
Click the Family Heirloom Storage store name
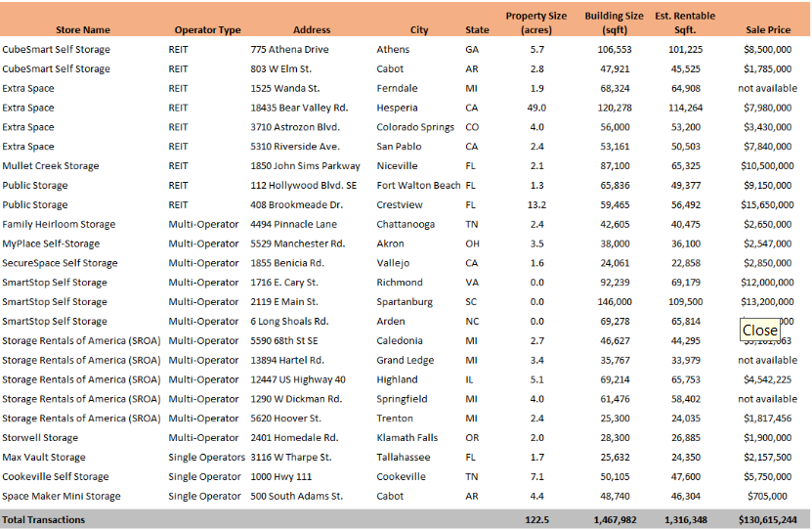point(59,224)
